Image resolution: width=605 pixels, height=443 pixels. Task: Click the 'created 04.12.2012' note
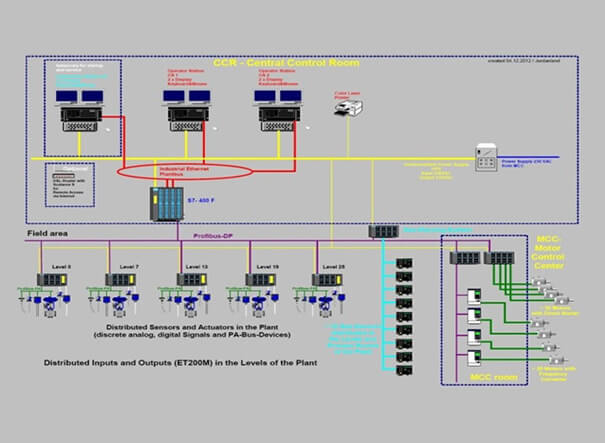[524, 61]
